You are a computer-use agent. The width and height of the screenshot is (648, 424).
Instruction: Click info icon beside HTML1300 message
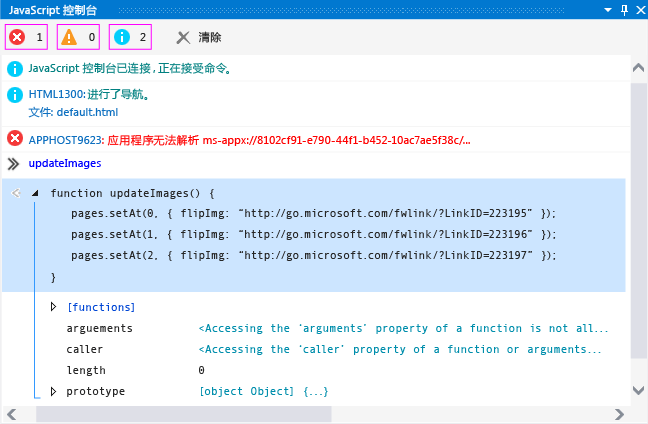(x=15, y=95)
